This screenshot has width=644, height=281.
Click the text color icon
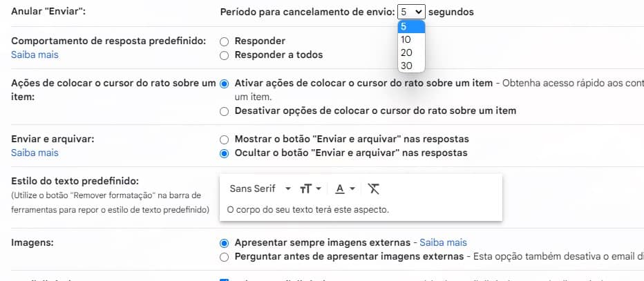pyautogui.click(x=340, y=188)
